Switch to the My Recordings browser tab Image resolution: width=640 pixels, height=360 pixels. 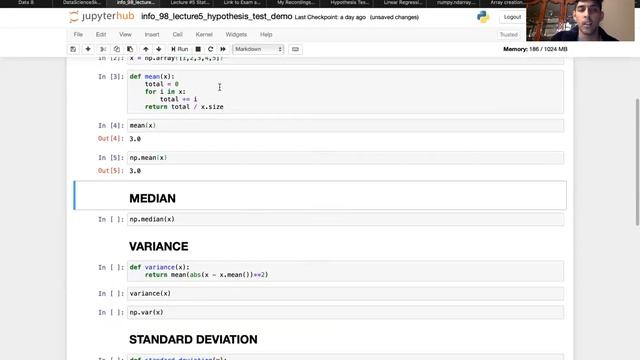(x=296, y=3)
